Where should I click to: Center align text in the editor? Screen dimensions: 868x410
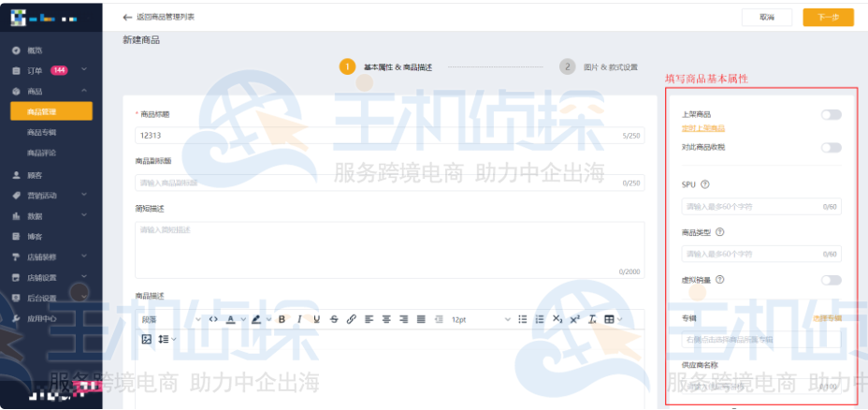pyautogui.click(x=386, y=319)
